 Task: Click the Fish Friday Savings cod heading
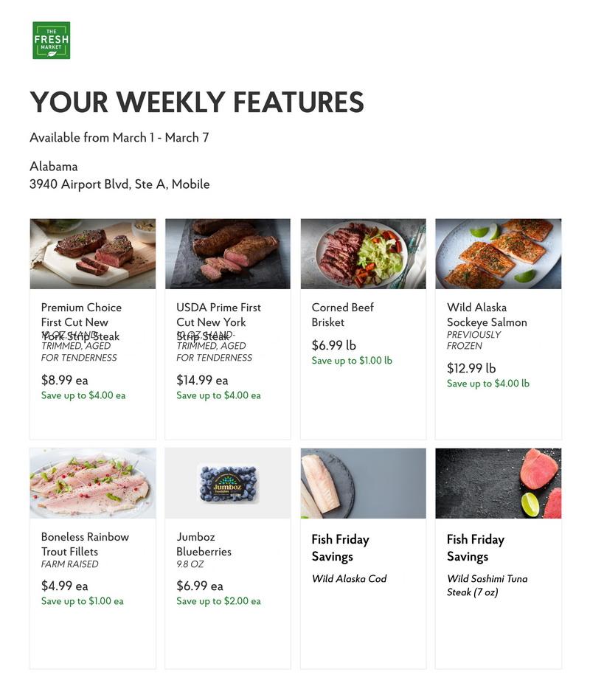(341, 548)
